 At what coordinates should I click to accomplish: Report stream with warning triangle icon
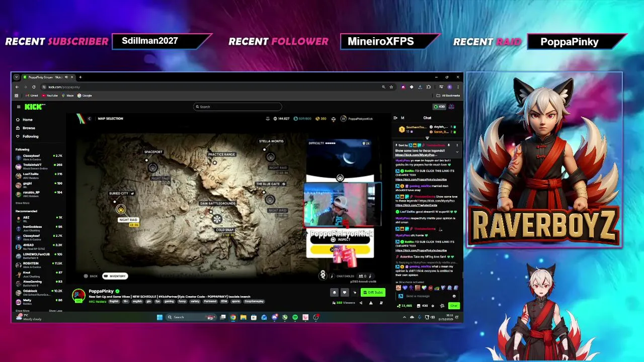pyautogui.click(x=371, y=303)
